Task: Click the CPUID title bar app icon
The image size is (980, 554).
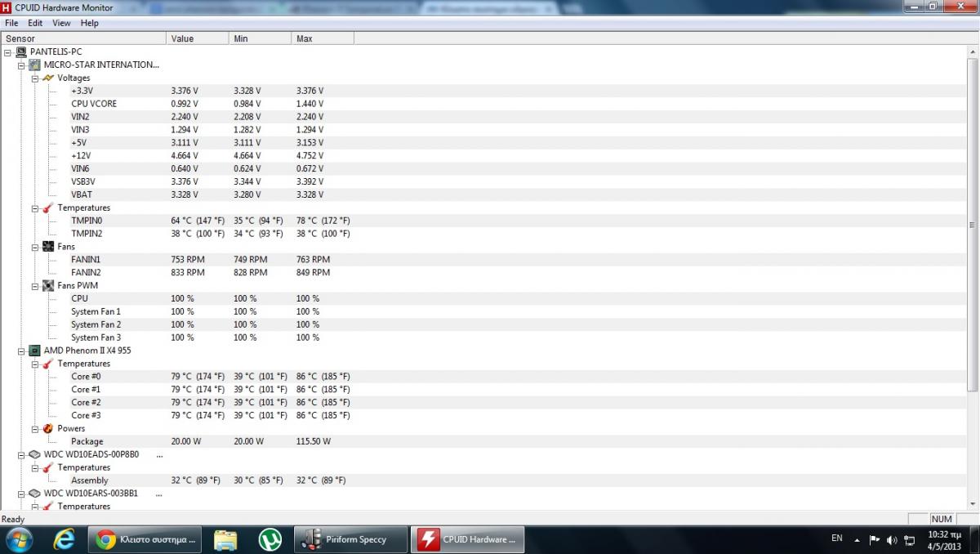Action: click(x=7, y=7)
